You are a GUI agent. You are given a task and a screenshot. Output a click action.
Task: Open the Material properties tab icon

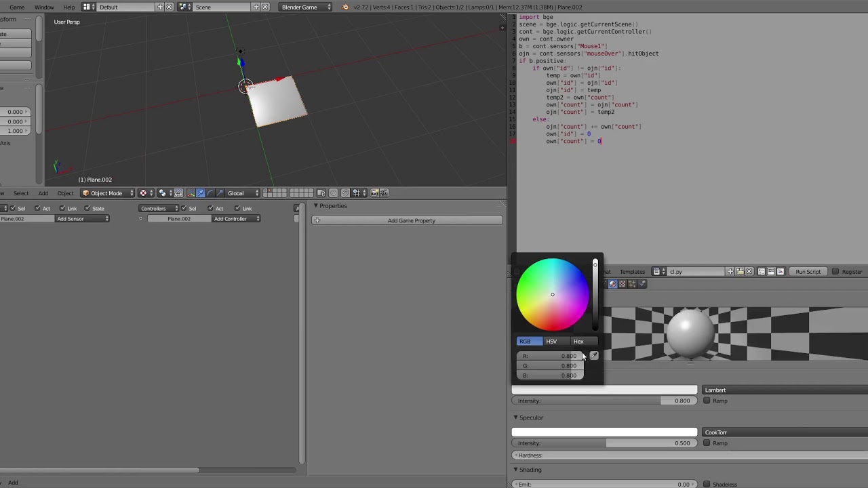click(612, 284)
